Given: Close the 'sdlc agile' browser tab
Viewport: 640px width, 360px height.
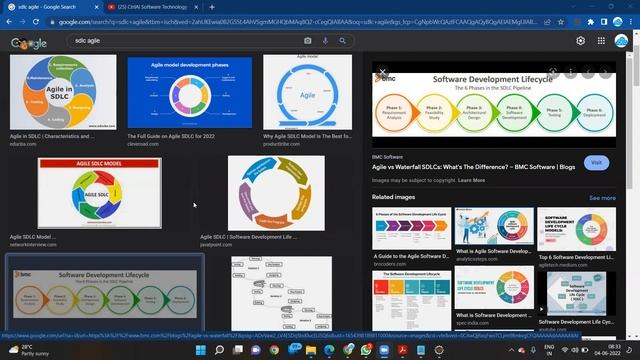Looking at the screenshot, I should coord(96,7).
